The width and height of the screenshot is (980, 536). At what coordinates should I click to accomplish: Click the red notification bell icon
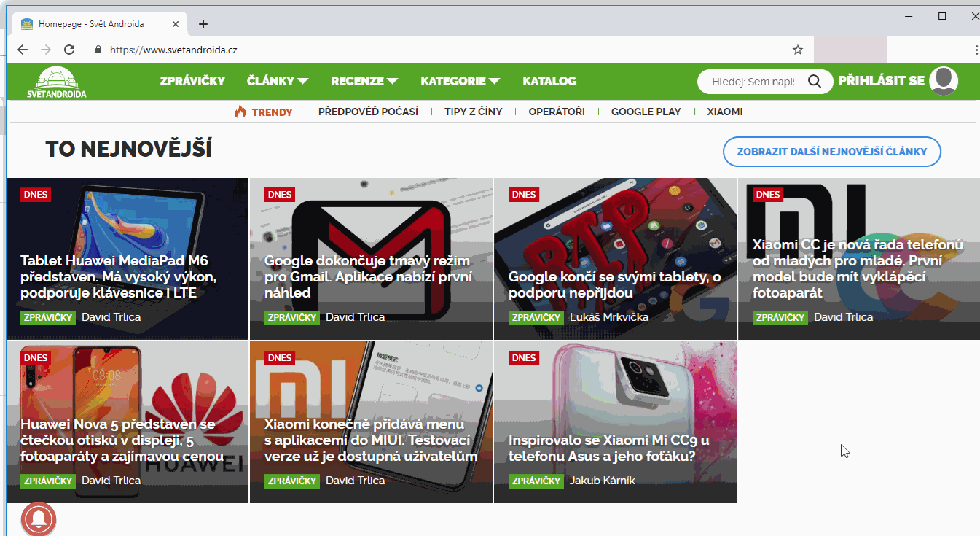click(39, 518)
